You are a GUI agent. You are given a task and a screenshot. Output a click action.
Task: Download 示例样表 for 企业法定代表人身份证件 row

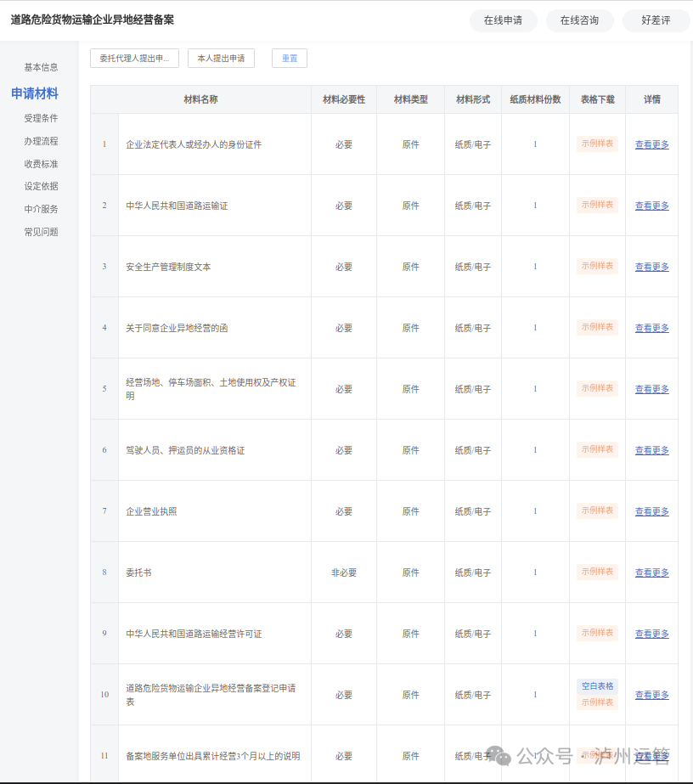pyautogui.click(x=597, y=144)
